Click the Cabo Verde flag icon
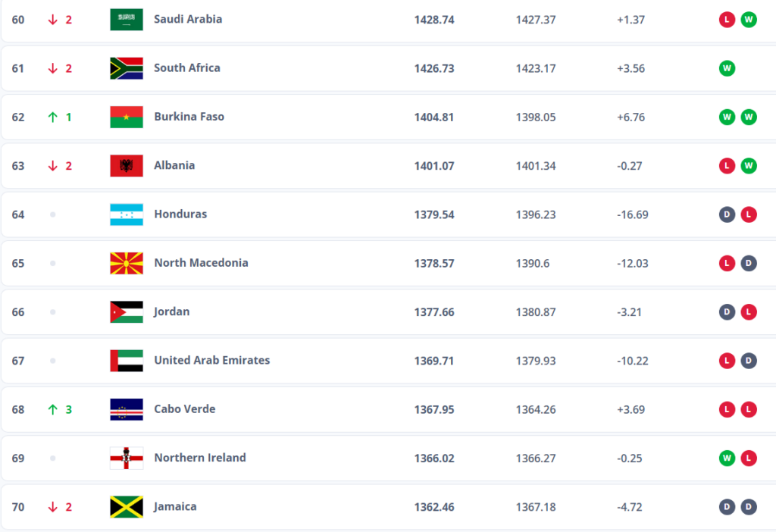This screenshot has width=776, height=532. pyautogui.click(x=127, y=409)
